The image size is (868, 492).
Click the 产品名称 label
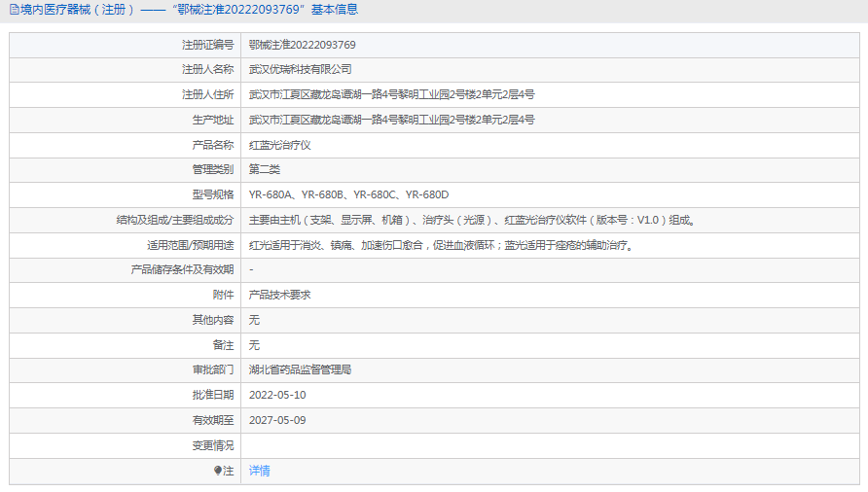pyautogui.click(x=212, y=145)
